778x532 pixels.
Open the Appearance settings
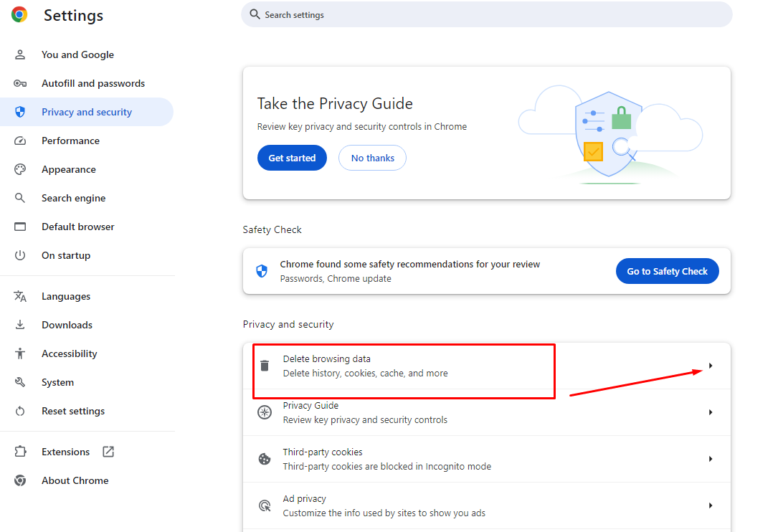[86, 170]
